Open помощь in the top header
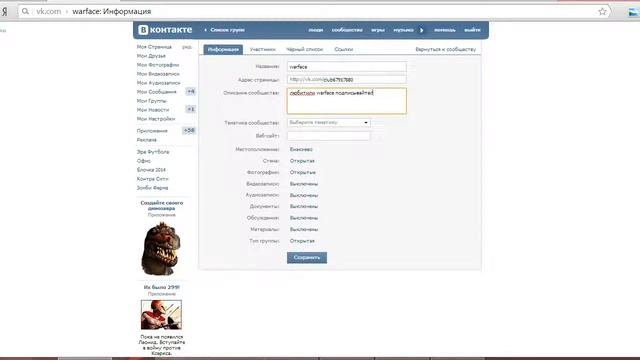This screenshot has height=360, width=640. coord(444,30)
